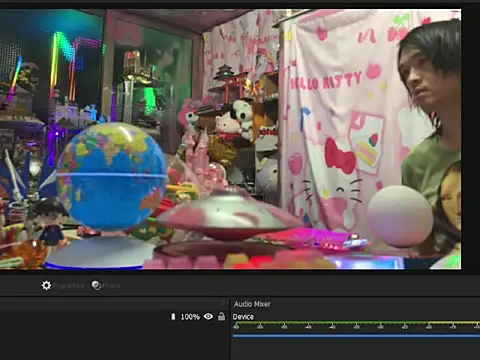Image resolution: width=480 pixels, height=360 pixels.
Task: Click the Filters text button
Action: click(111, 286)
